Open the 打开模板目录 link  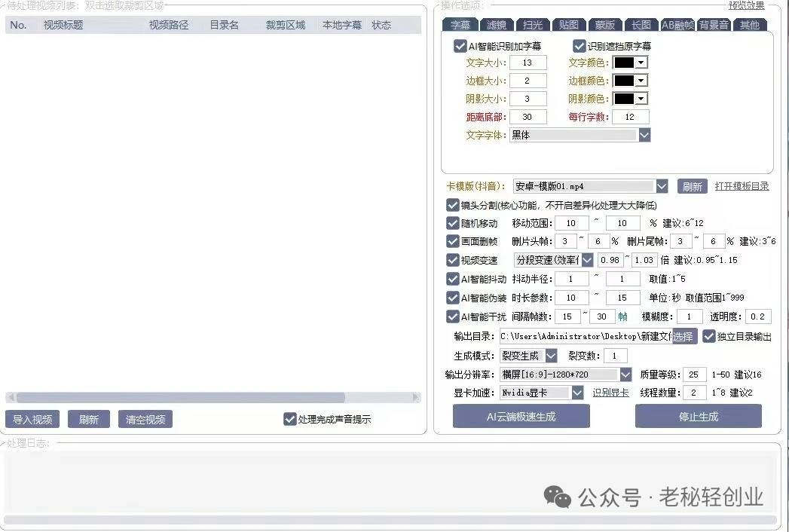pyautogui.click(x=742, y=186)
